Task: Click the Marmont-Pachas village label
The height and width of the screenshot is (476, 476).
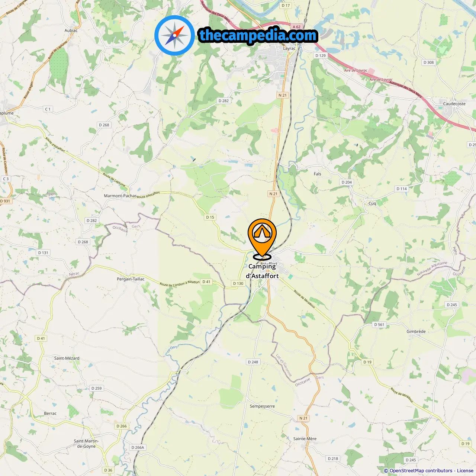Action: 120,196
